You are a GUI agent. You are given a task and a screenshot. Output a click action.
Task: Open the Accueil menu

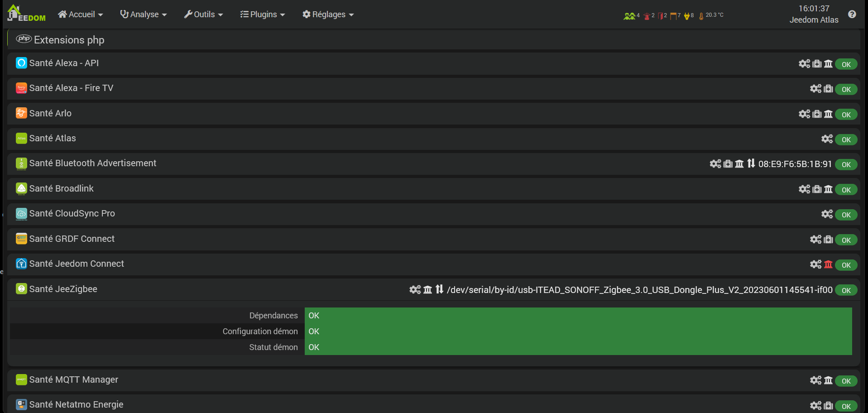click(x=80, y=14)
